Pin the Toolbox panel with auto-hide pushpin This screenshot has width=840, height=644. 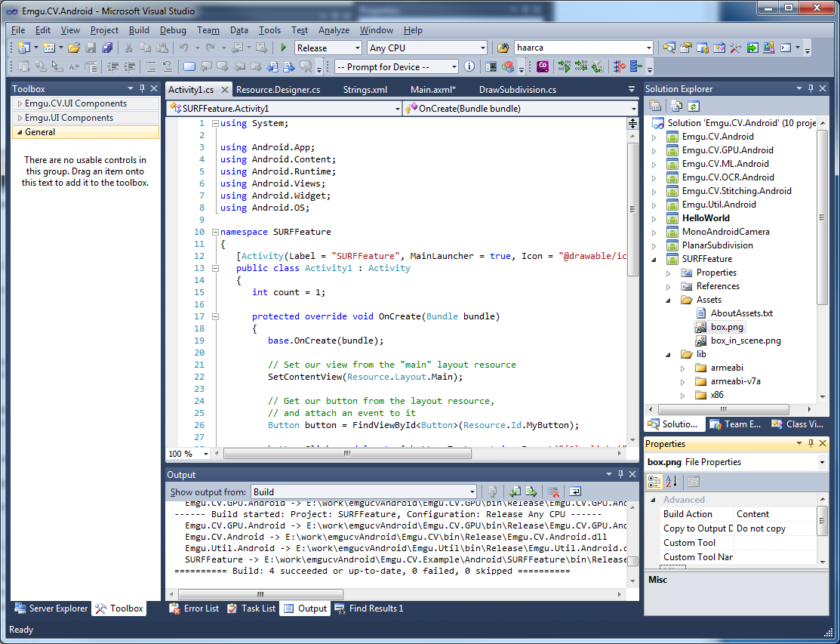point(142,88)
